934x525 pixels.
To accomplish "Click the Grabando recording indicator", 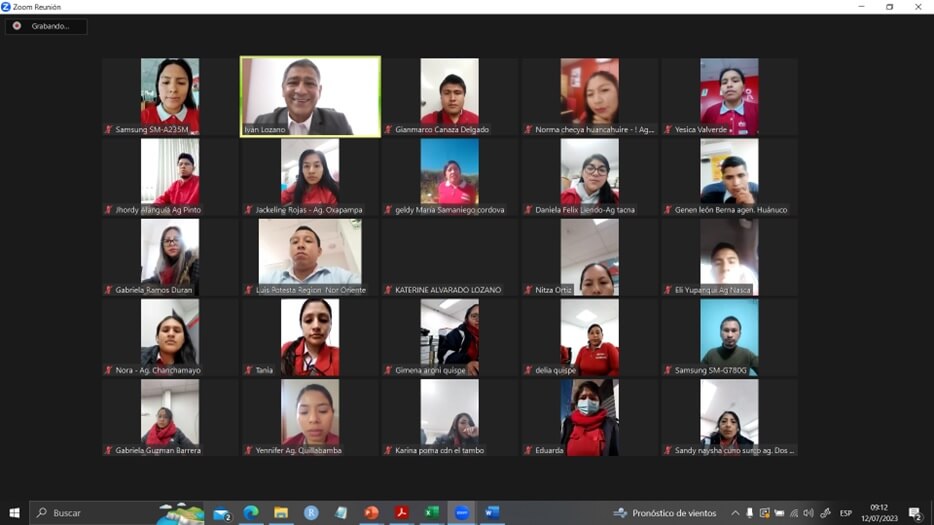I will [46, 26].
